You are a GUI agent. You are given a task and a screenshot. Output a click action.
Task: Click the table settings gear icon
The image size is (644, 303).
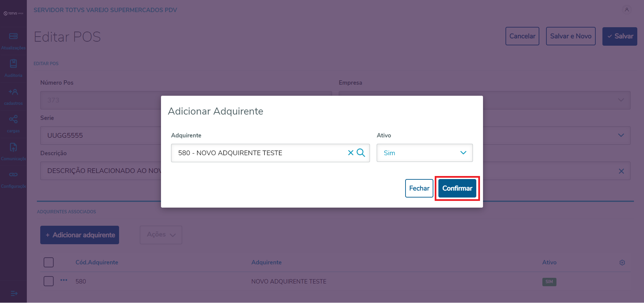point(622,263)
